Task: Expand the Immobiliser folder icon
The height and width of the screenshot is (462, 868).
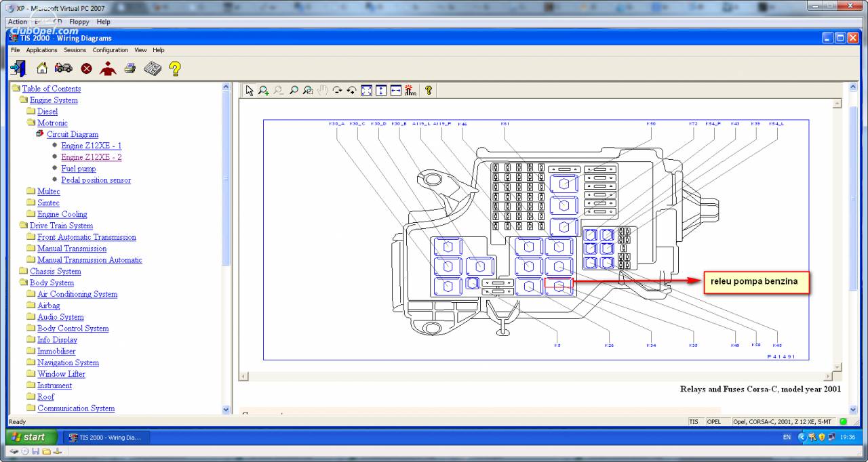Action: click(31, 351)
